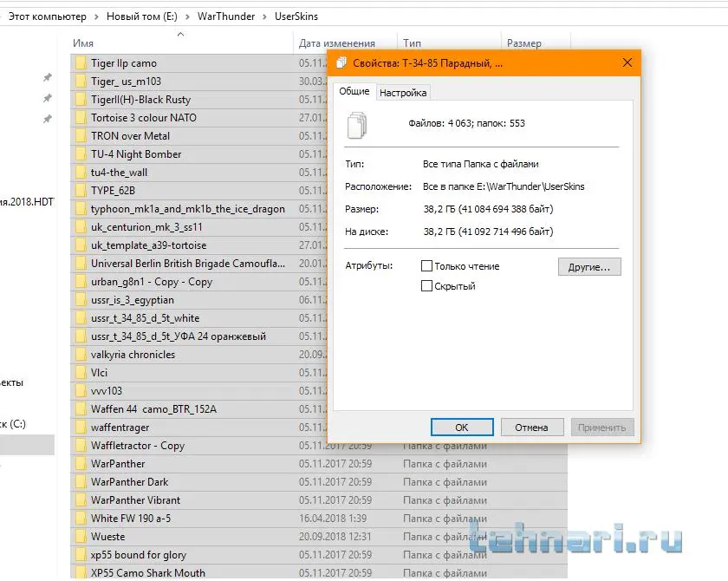The height and width of the screenshot is (581, 728).
Task: Click the folder icon next to Tiger_ us_m103
Action: point(81,82)
